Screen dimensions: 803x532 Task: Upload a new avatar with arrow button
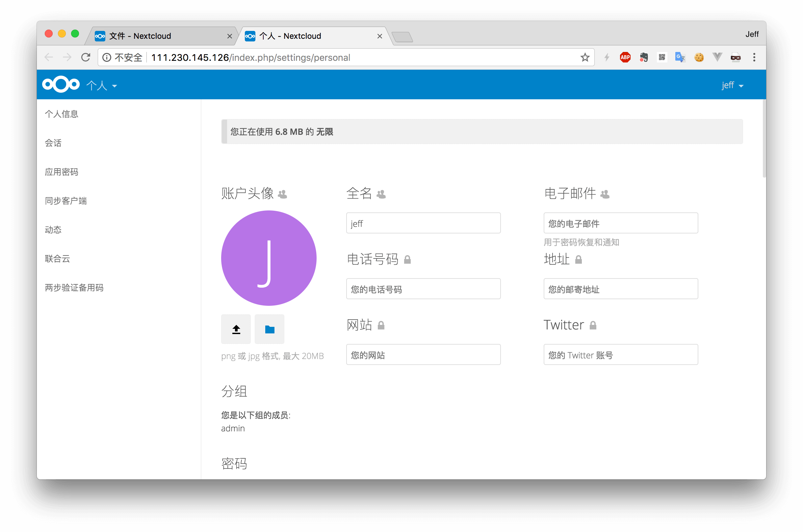pyautogui.click(x=236, y=329)
